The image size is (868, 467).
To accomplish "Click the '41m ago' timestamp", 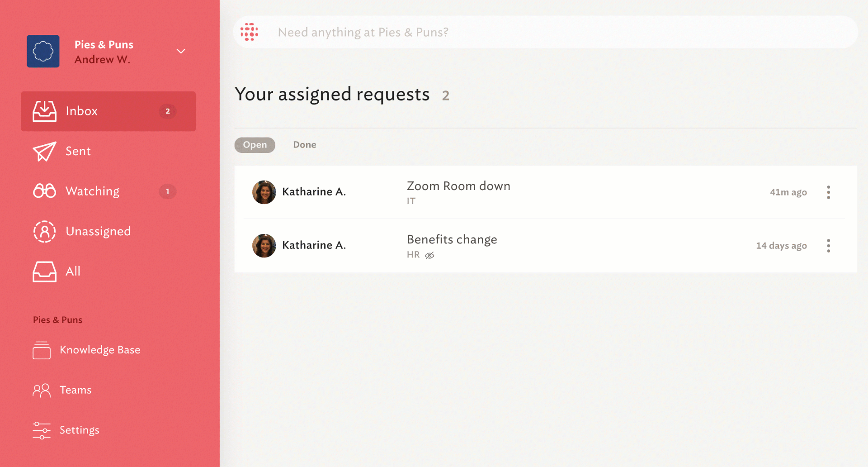I will (x=788, y=192).
